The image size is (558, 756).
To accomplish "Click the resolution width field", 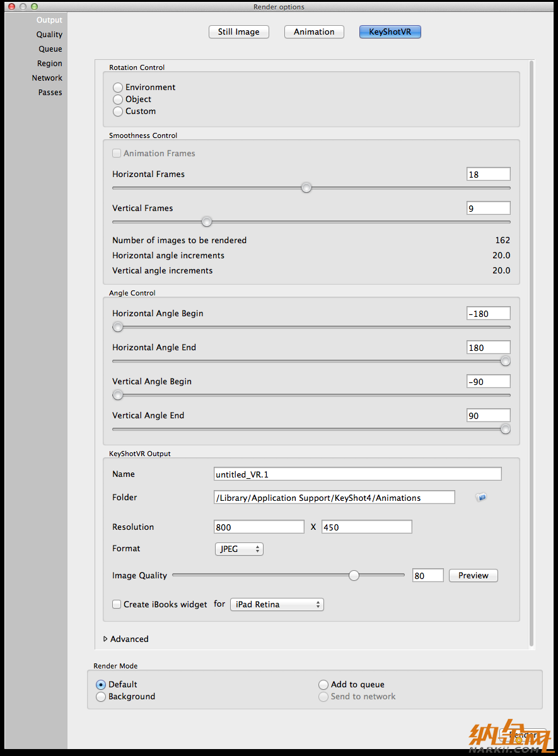I will pyautogui.click(x=259, y=527).
